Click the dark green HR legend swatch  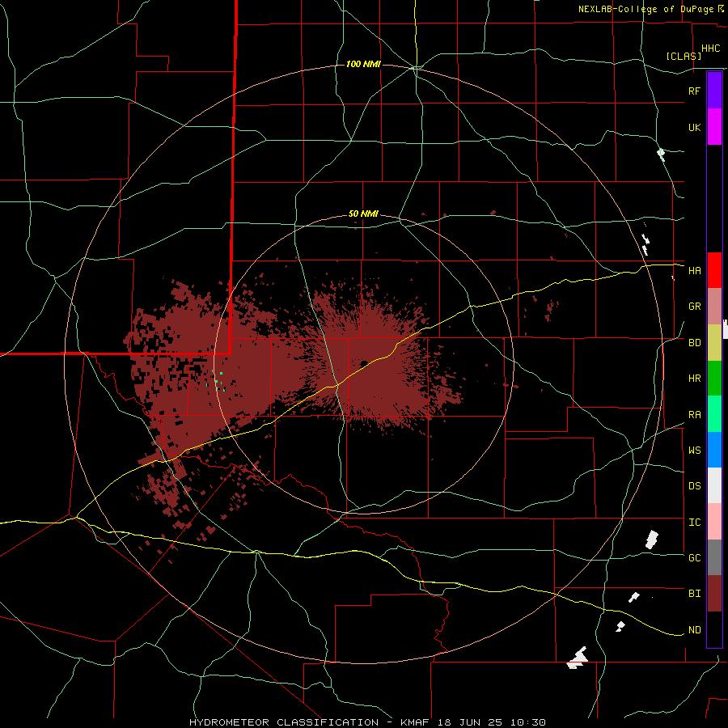click(x=714, y=379)
